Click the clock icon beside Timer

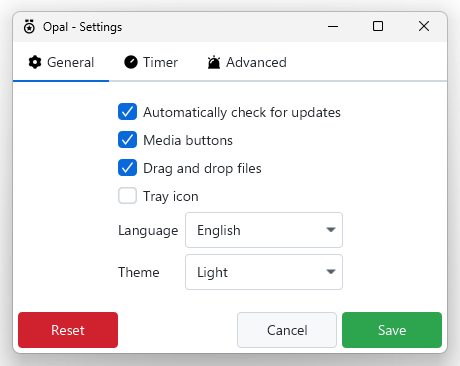coord(131,62)
